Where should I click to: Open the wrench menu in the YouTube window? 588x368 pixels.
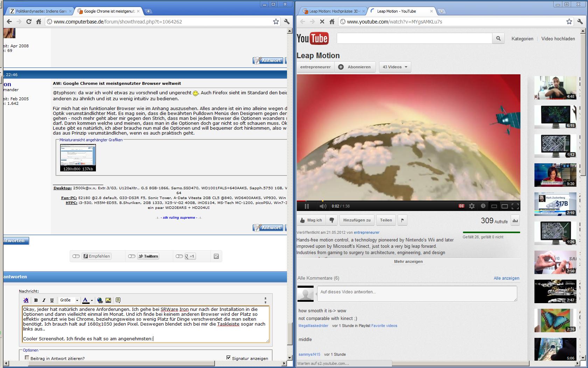pos(580,21)
